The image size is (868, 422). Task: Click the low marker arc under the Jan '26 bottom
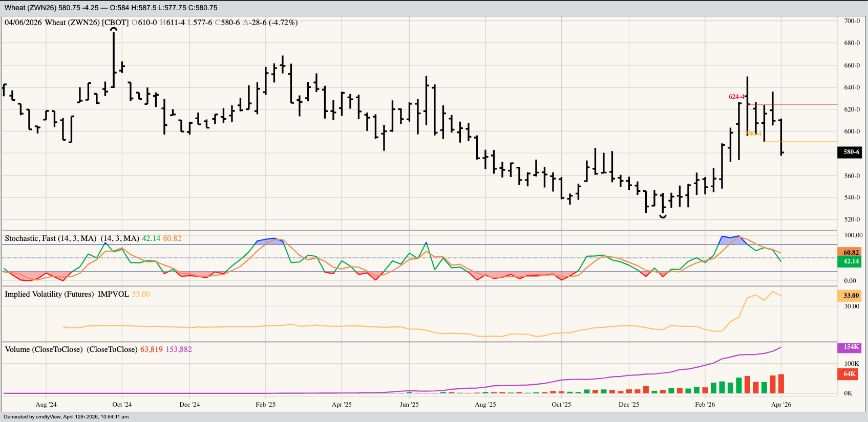(x=663, y=217)
